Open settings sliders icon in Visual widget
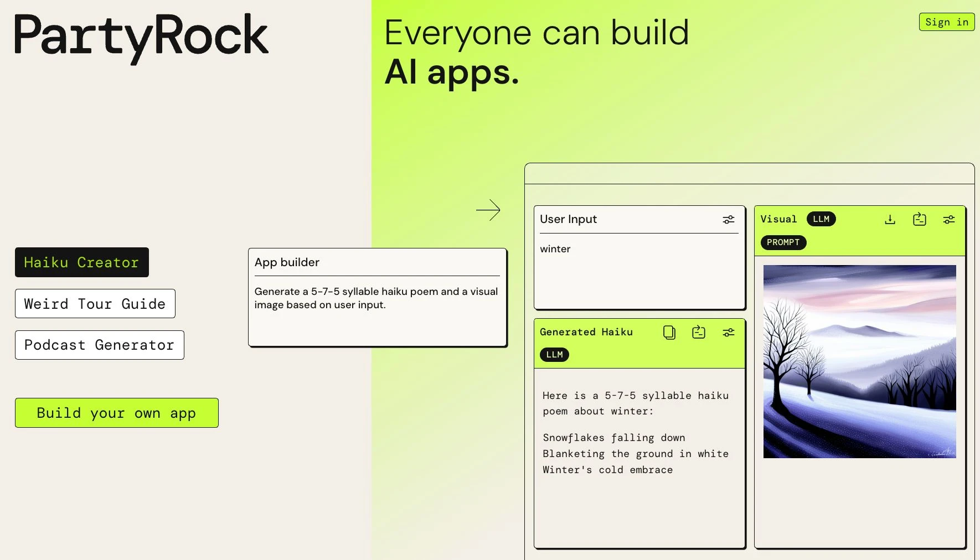 pyautogui.click(x=949, y=220)
